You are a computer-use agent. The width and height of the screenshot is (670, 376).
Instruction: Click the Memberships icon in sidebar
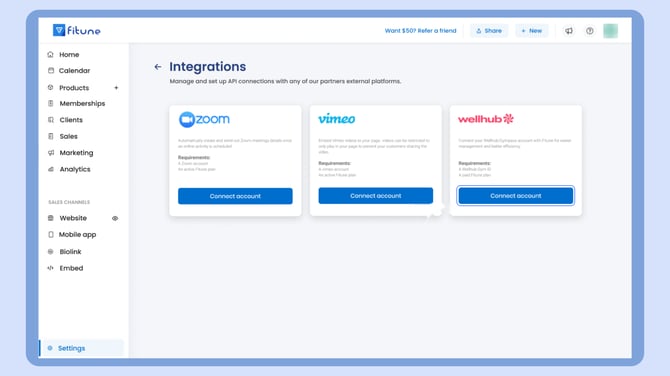(51, 103)
